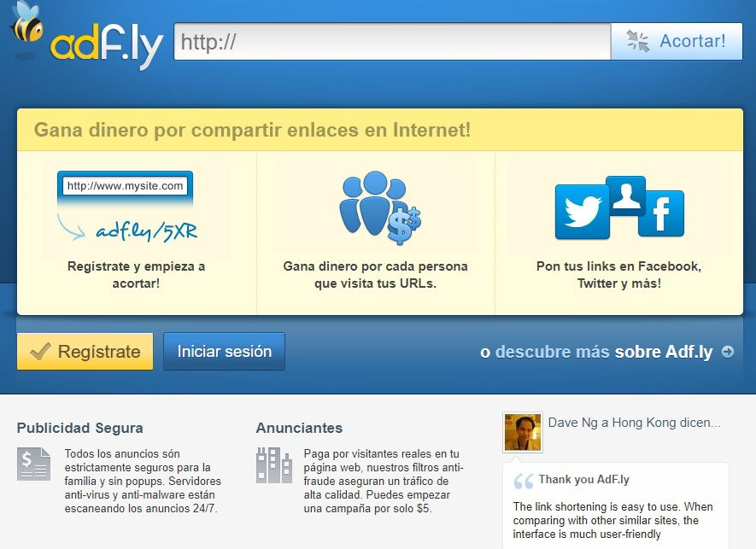Click the Twitter bird icon
This screenshot has width=756, height=549.
click(x=583, y=212)
